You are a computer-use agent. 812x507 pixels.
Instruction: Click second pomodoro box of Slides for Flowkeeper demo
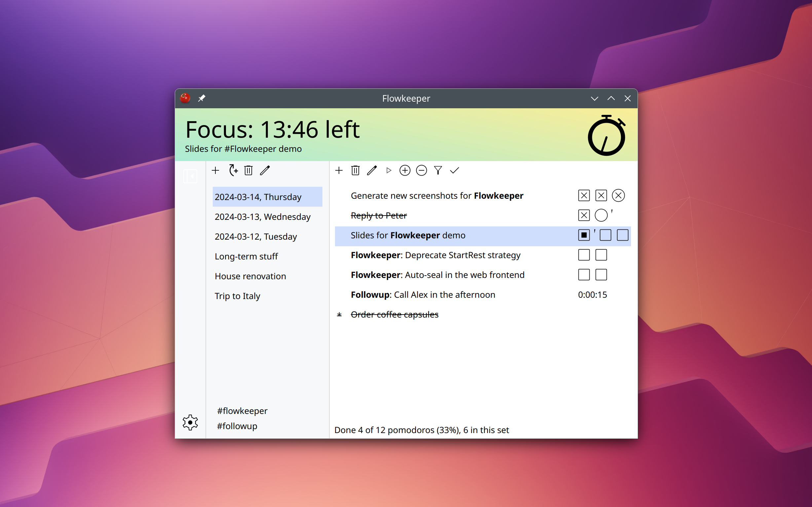tap(605, 235)
